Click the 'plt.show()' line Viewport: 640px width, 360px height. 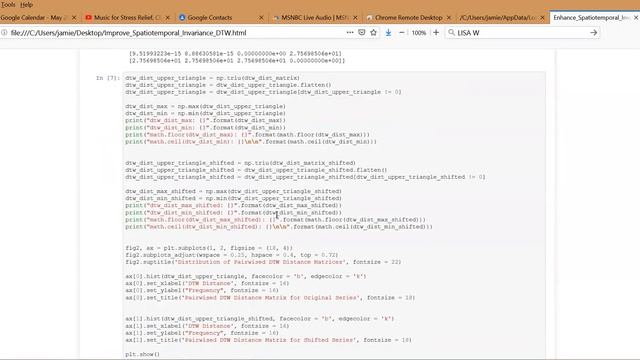pos(142,354)
